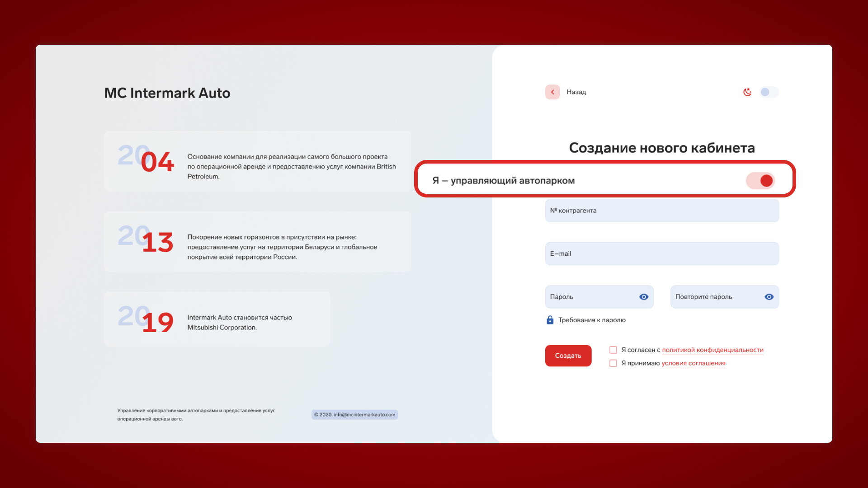
Task: Focus the № контрагента field
Action: click(x=662, y=211)
